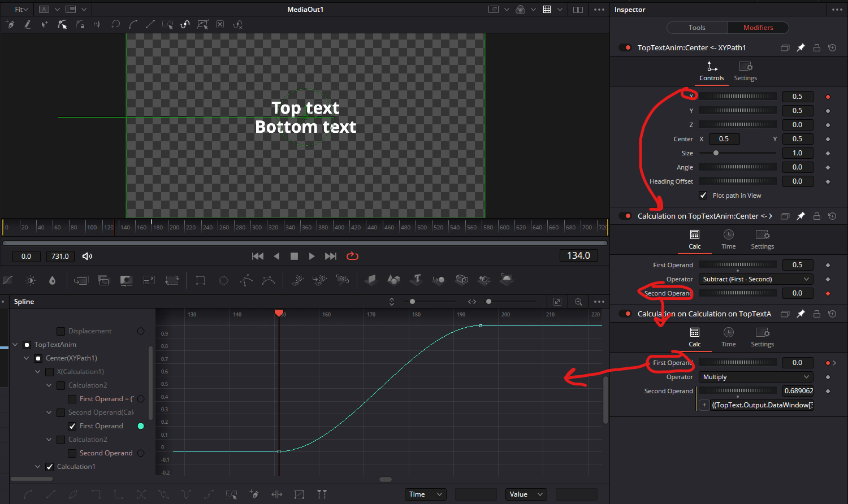Viewport: 848px width, 504px height.
Task: Select the Background color-curve tool icon
Action: (8, 280)
